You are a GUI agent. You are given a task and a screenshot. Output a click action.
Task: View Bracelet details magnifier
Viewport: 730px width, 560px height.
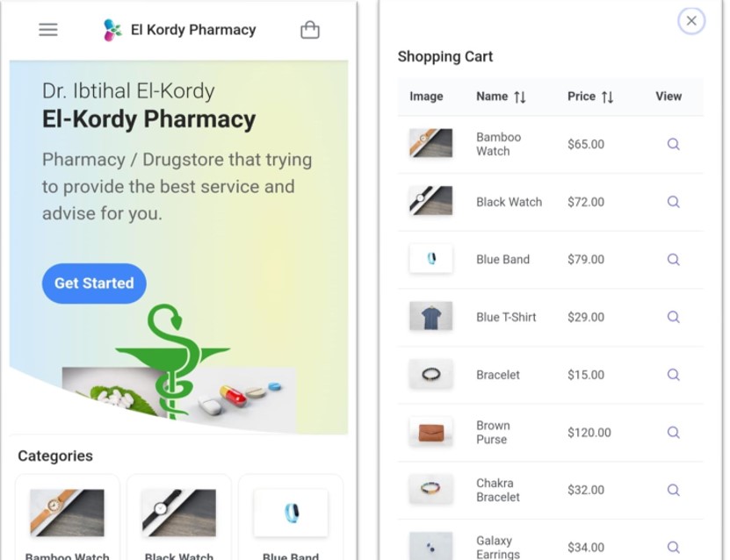[673, 375]
